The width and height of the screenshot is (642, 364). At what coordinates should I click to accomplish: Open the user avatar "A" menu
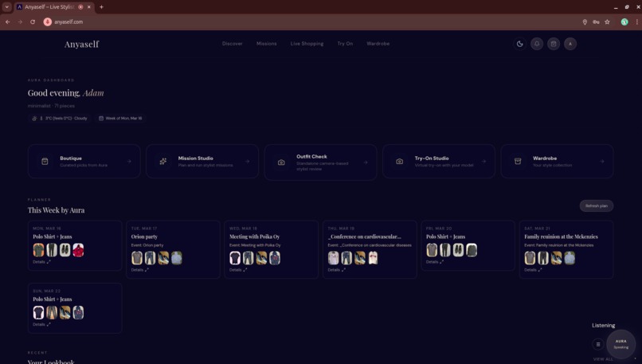click(570, 44)
